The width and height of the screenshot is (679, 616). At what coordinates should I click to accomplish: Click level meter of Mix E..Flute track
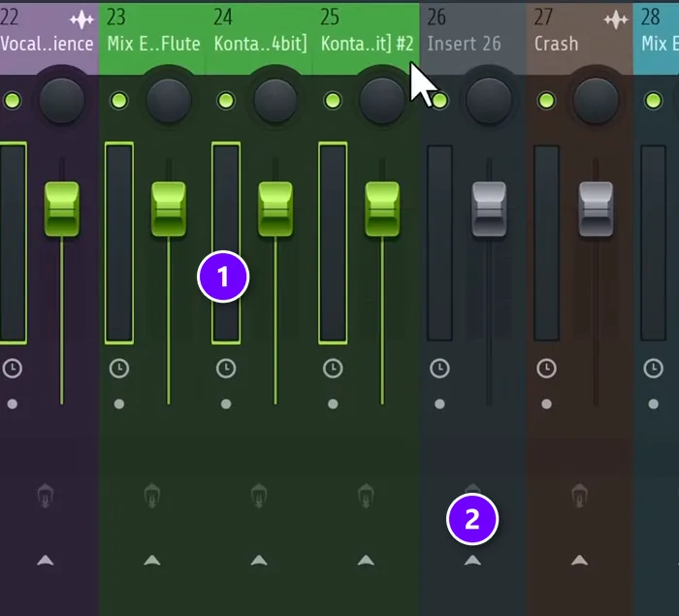pyautogui.click(x=119, y=243)
